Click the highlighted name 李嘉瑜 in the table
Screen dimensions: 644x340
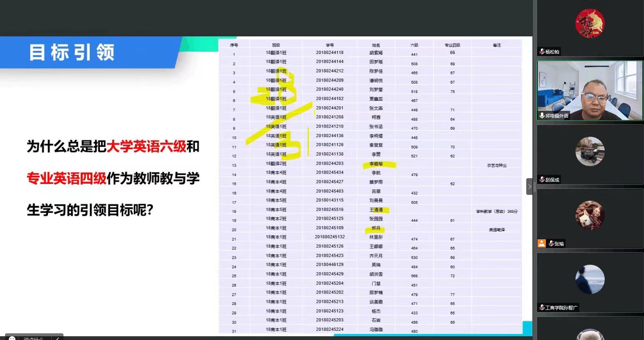pos(376,164)
